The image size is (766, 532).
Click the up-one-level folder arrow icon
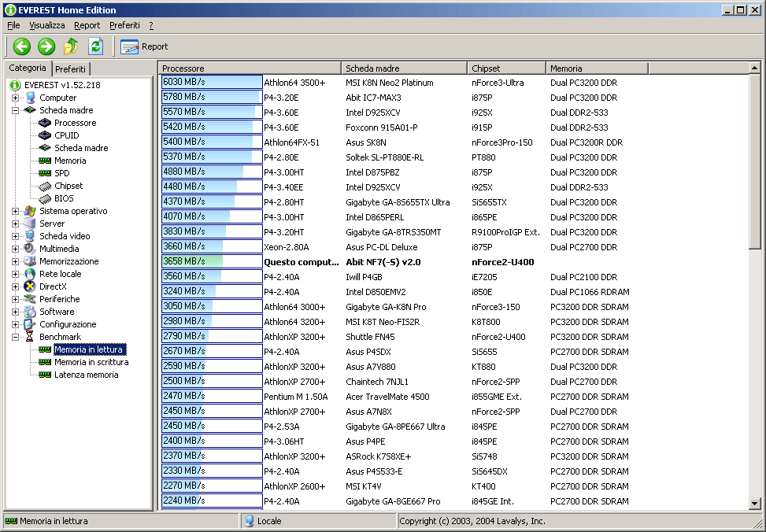tap(71, 46)
